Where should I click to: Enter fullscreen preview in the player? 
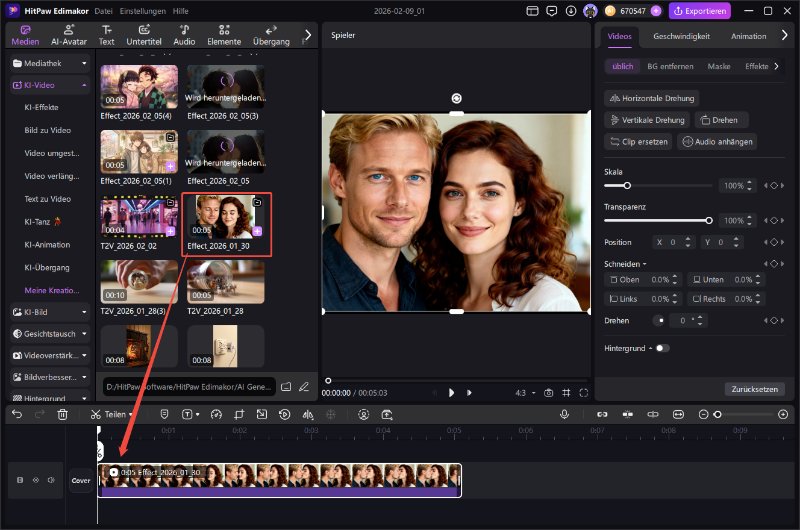(x=584, y=393)
